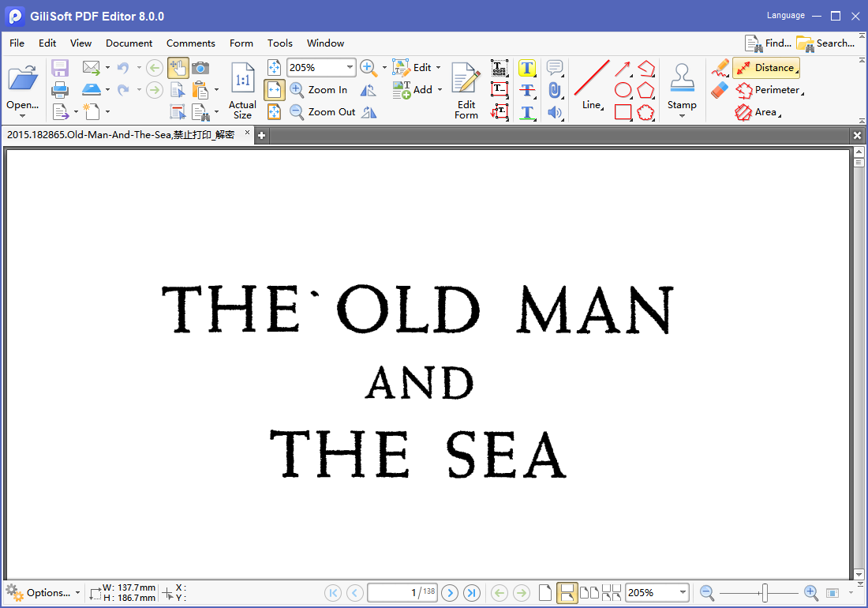
Task: Click the zoom slider handle in status bar
Action: (x=765, y=592)
